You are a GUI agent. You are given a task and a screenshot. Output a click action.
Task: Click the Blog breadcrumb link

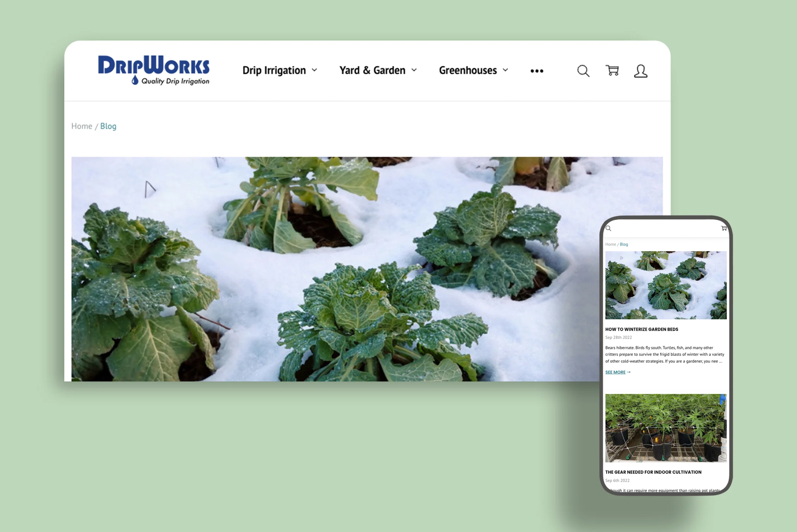(108, 126)
